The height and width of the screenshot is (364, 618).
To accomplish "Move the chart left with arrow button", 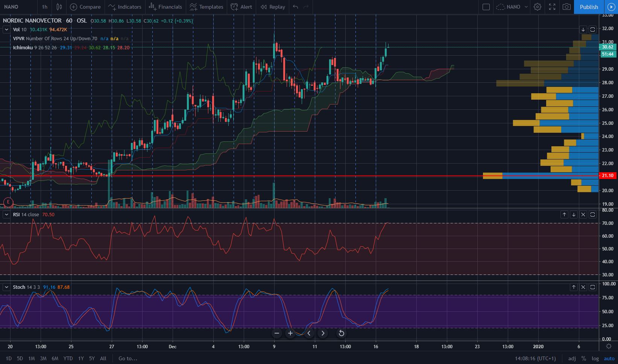I will [309, 333].
